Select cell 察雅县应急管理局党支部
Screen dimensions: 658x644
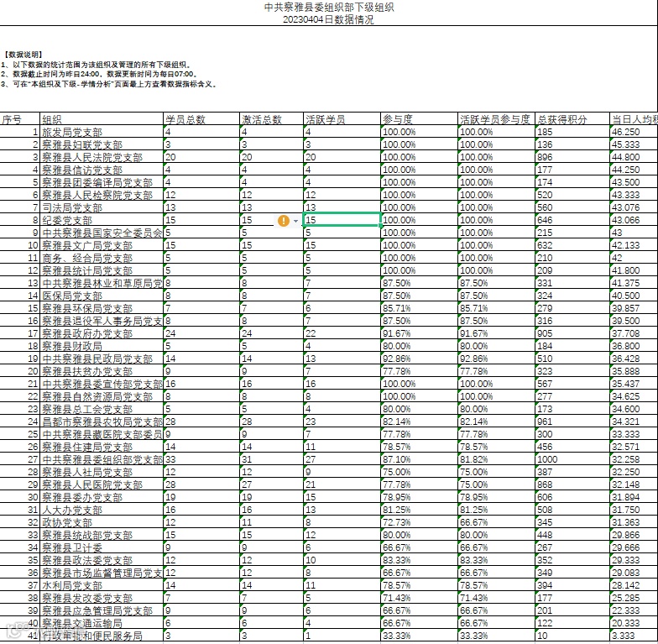click(x=102, y=610)
